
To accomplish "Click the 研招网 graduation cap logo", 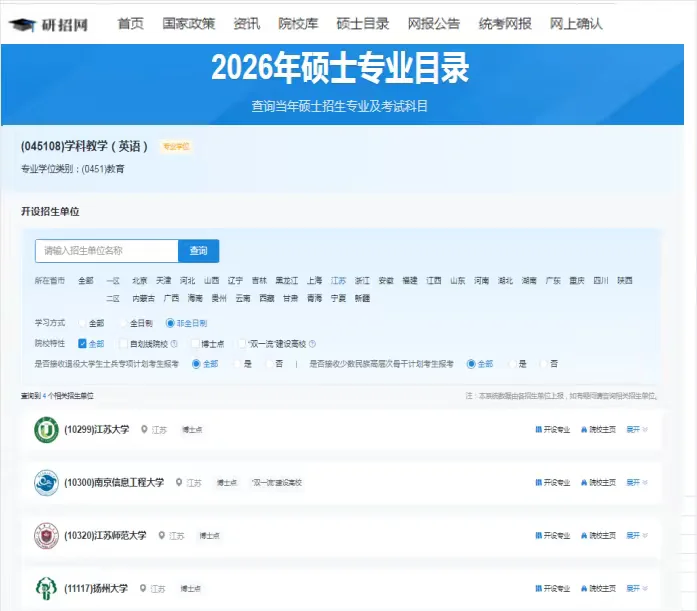I will (22, 24).
